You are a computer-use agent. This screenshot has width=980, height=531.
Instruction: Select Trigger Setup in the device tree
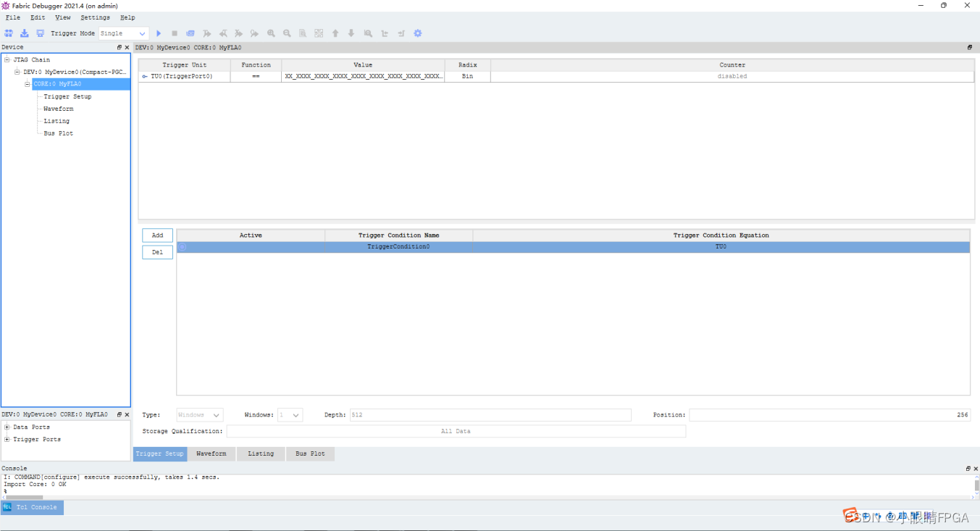(67, 96)
